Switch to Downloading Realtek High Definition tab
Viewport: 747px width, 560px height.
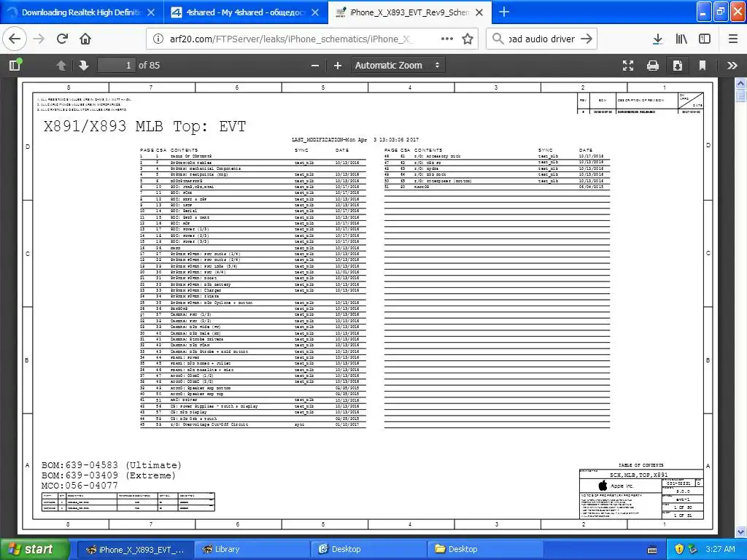tap(81, 12)
